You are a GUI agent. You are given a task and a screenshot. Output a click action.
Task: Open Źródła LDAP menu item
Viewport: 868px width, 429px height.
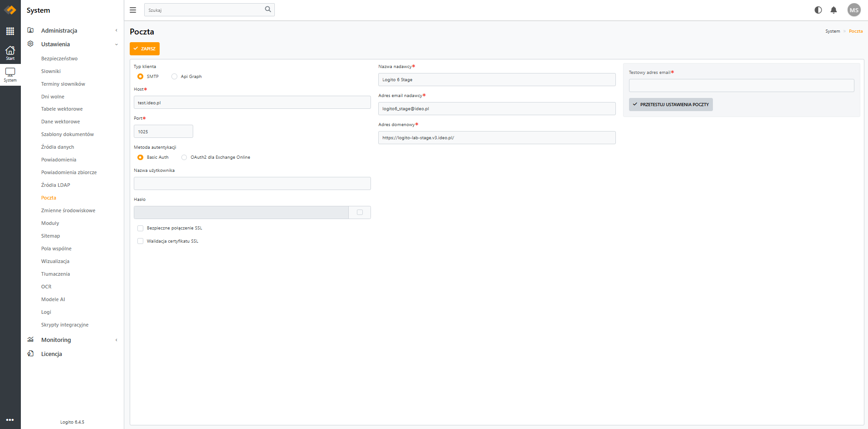(56, 185)
